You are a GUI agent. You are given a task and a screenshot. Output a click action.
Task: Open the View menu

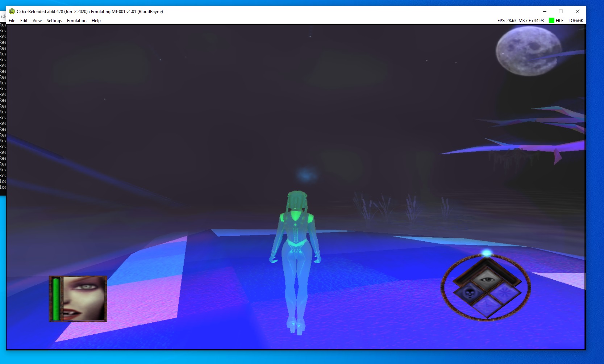point(37,21)
